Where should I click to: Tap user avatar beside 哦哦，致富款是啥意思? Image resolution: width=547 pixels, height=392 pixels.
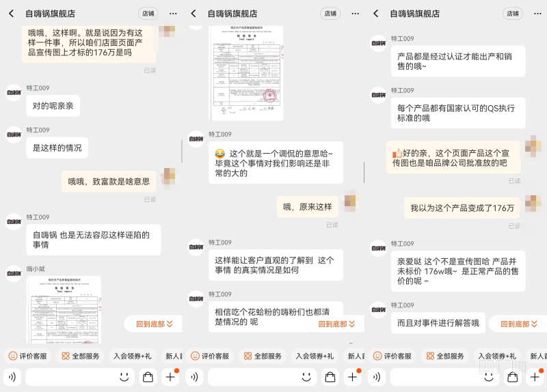click(169, 178)
